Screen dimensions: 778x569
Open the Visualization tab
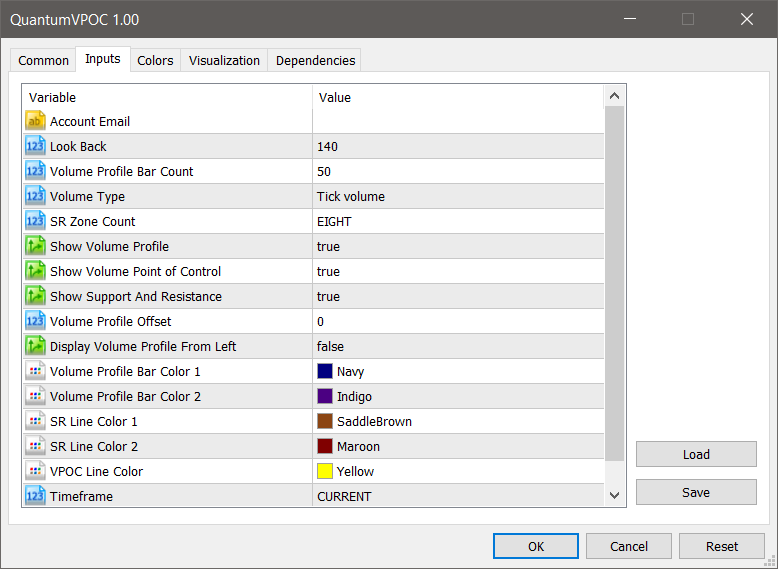(x=224, y=61)
